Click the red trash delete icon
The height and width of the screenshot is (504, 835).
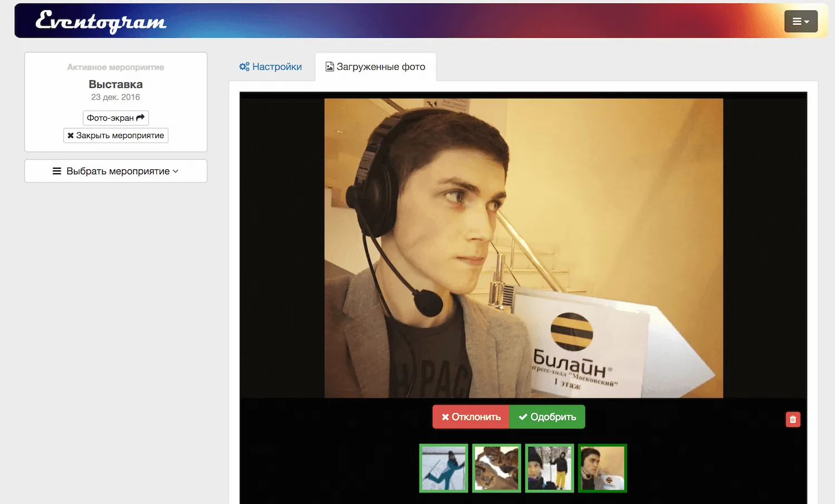[793, 419]
